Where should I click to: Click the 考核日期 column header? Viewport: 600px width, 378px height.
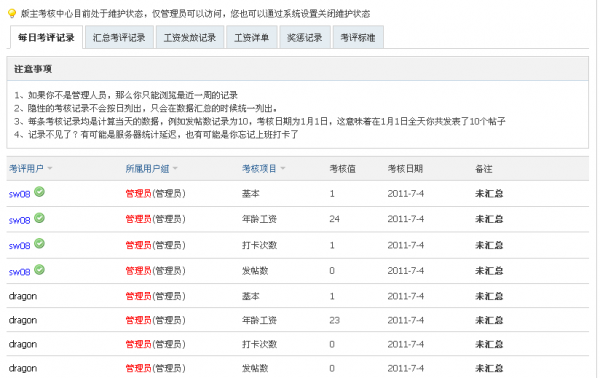[x=405, y=169]
